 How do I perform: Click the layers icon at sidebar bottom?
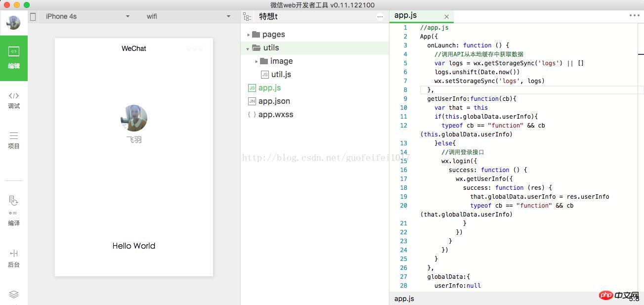14,294
